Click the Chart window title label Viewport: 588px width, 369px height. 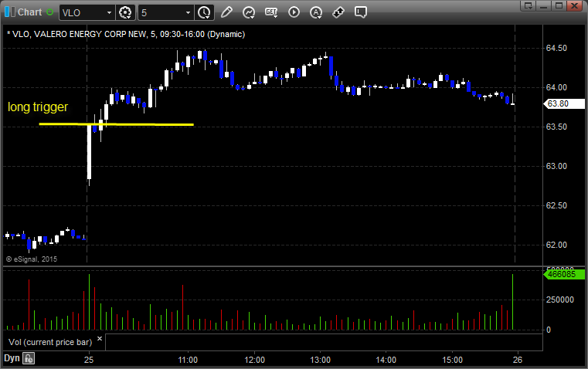click(x=29, y=12)
